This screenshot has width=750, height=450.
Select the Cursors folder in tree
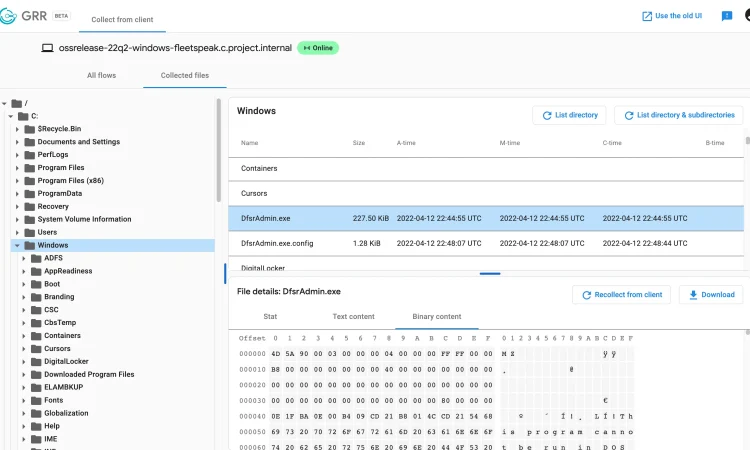click(x=57, y=349)
